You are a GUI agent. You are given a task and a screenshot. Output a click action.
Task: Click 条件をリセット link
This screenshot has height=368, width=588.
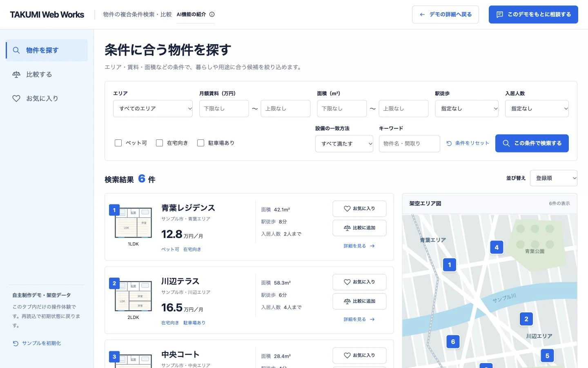click(468, 143)
